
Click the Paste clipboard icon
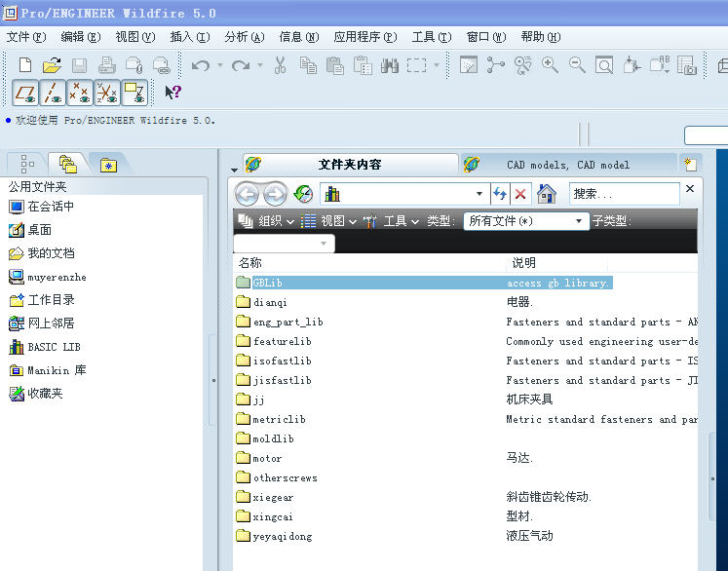(x=334, y=65)
